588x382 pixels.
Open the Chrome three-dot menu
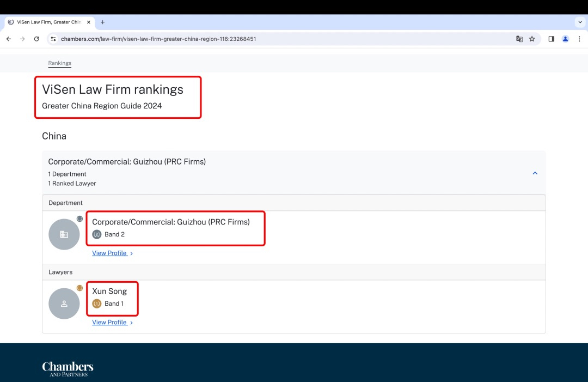coord(579,39)
